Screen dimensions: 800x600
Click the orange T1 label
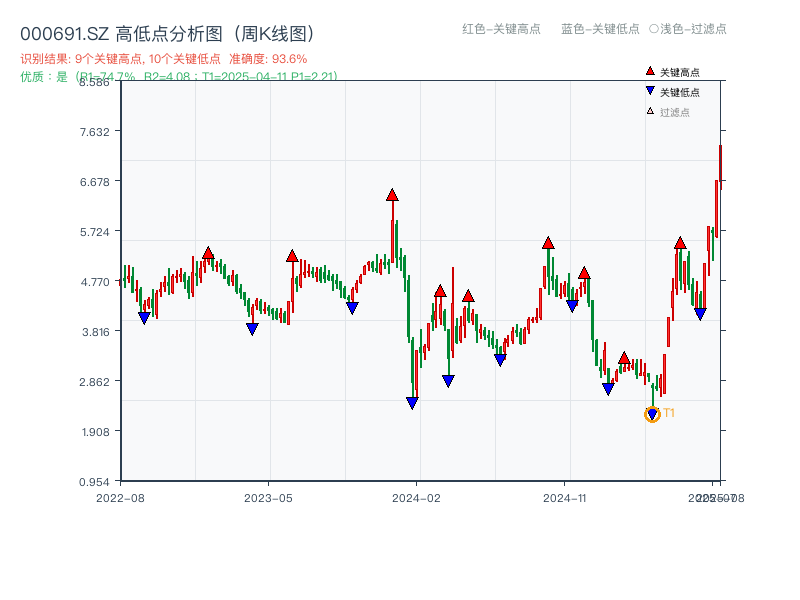(669, 413)
